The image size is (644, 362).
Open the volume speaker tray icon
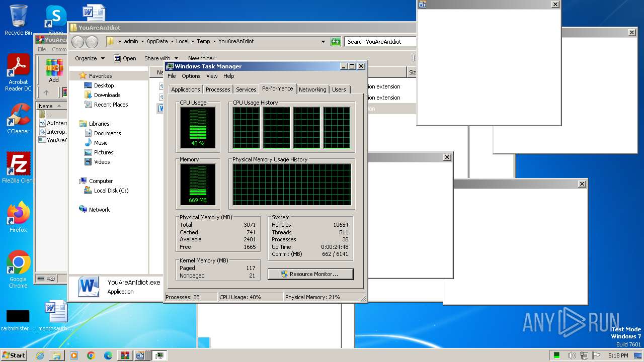pyautogui.click(x=572, y=355)
